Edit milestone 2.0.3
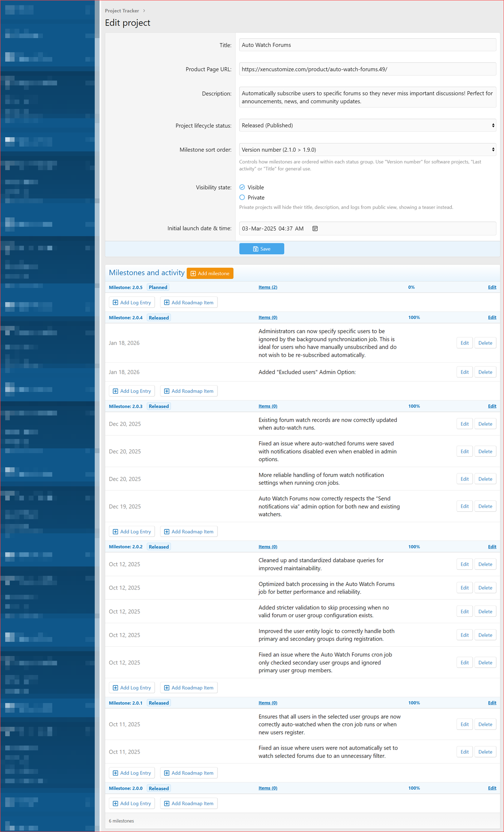 [492, 406]
